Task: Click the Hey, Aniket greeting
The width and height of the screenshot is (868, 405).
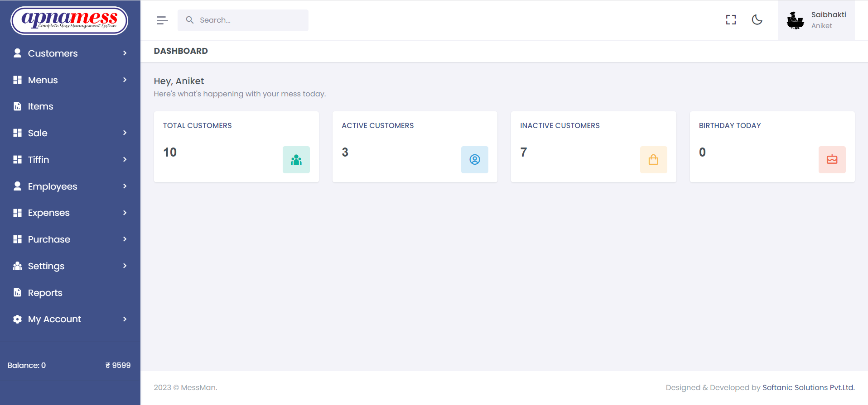Action: point(179,81)
